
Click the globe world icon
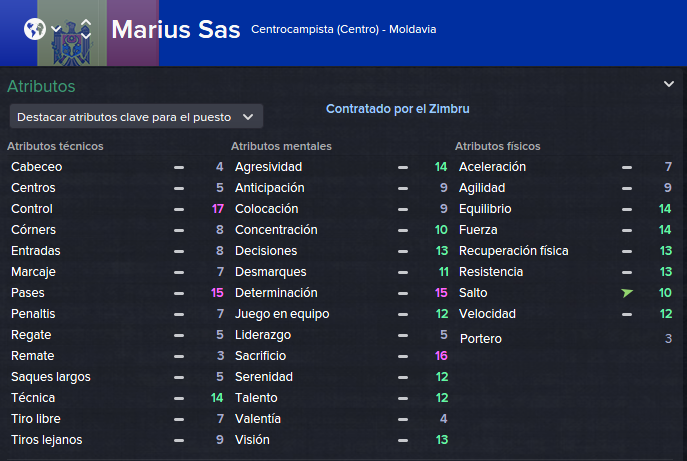(x=35, y=29)
